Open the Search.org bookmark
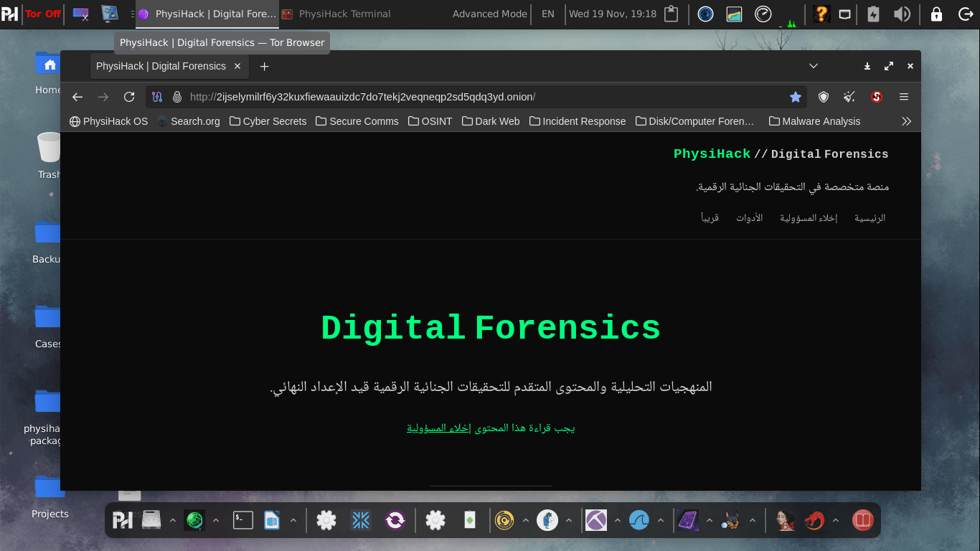The width and height of the screenshot is (980, 551). 188,121
